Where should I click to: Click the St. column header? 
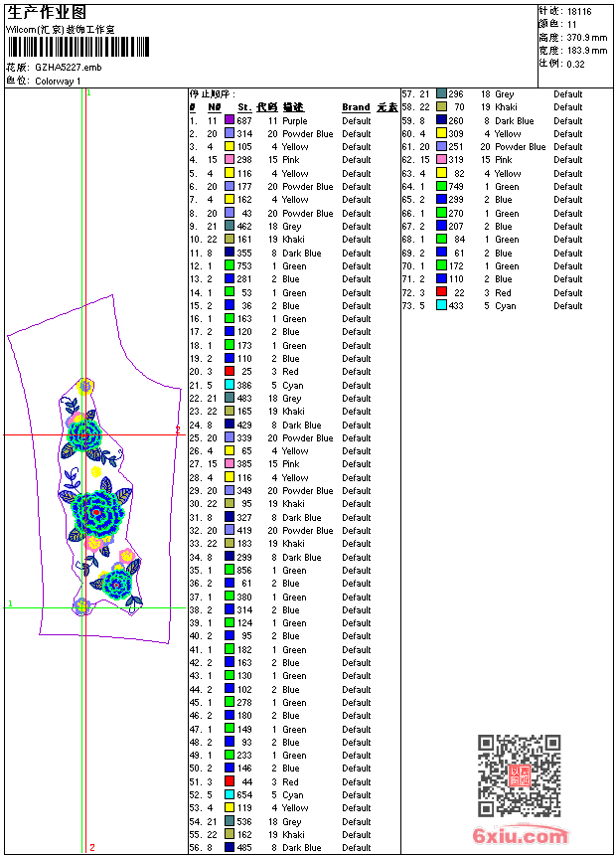pyautogui.click(x=244, y=107)
